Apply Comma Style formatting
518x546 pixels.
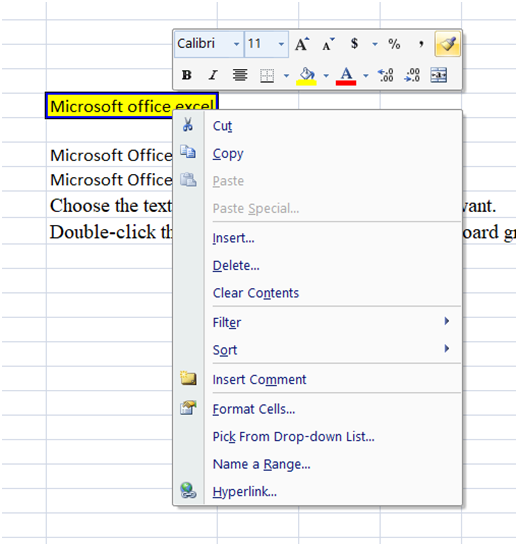click(x=421, y=44)
